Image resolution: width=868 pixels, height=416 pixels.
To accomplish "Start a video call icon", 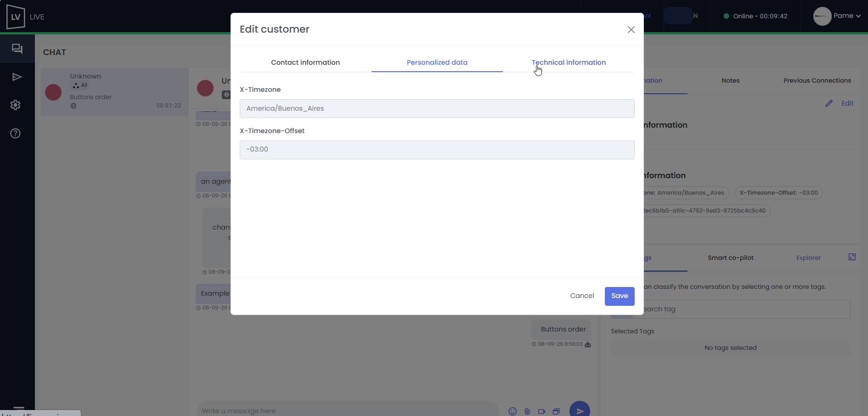I will point(542,411).
